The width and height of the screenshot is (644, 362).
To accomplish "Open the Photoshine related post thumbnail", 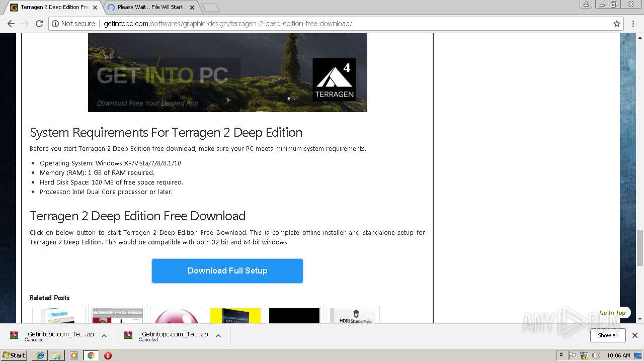I will coord(59,315).
